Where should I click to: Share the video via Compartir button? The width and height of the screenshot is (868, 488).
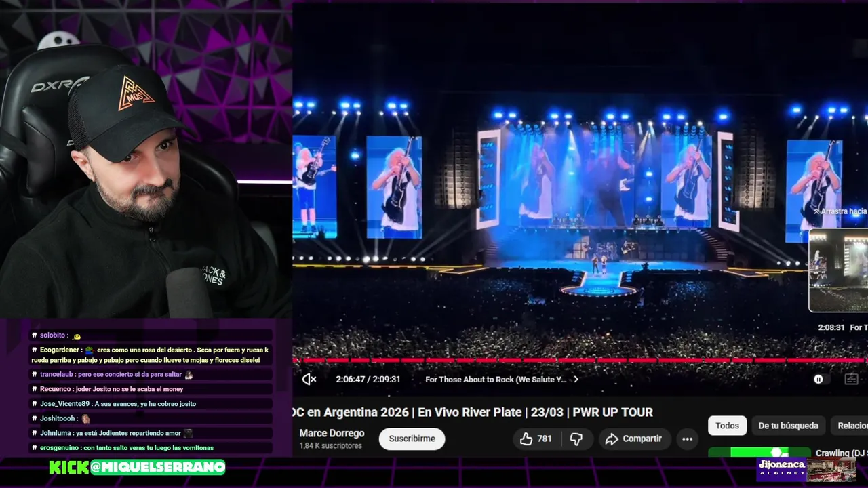633,439
